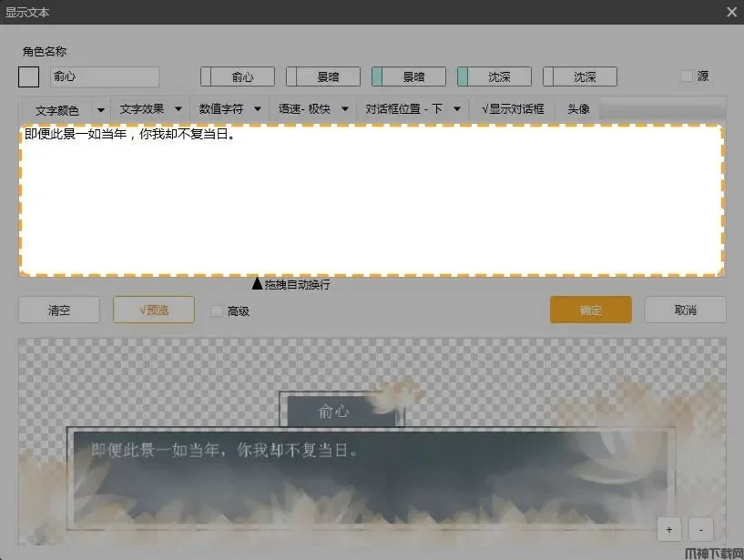Open the character name color swatch box
The height and width of the screenshot is (560, 744).
[x=28, y=76]
